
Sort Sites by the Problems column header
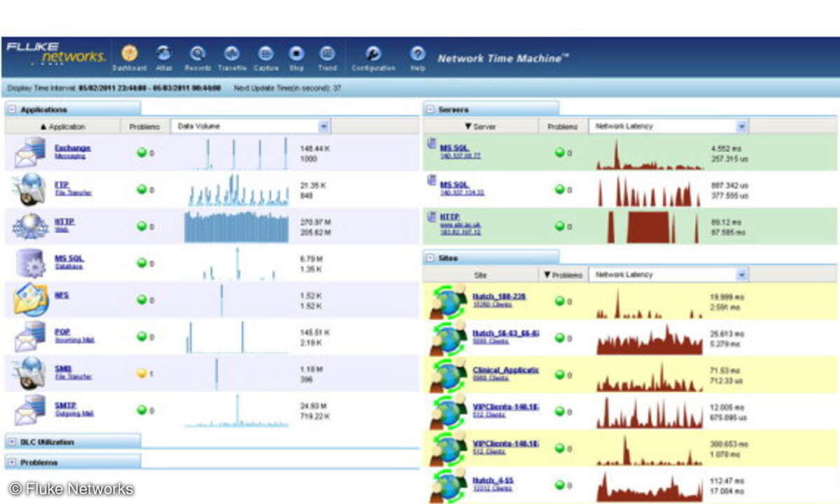coord(562,275)
